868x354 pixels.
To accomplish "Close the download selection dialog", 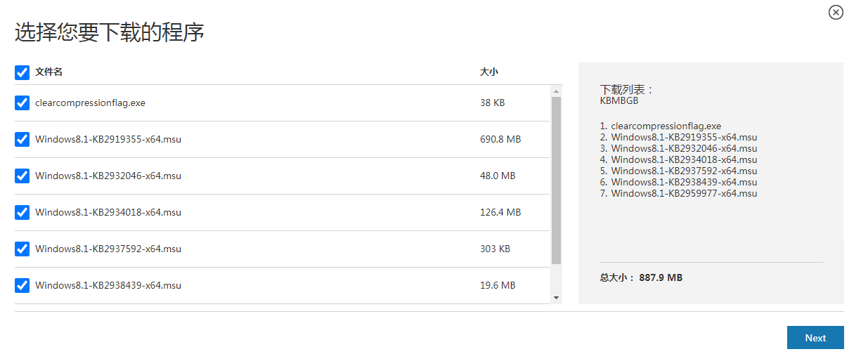I will tap(836, 12).
